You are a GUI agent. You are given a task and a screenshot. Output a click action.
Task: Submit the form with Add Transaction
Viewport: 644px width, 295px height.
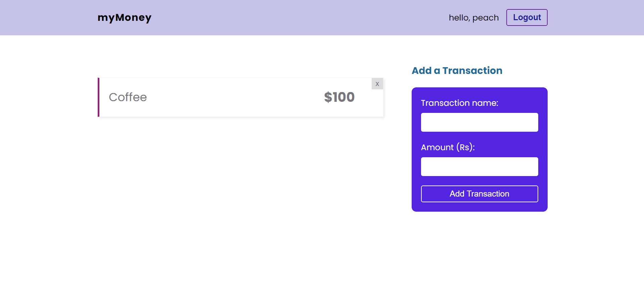(x=479, y=194)
